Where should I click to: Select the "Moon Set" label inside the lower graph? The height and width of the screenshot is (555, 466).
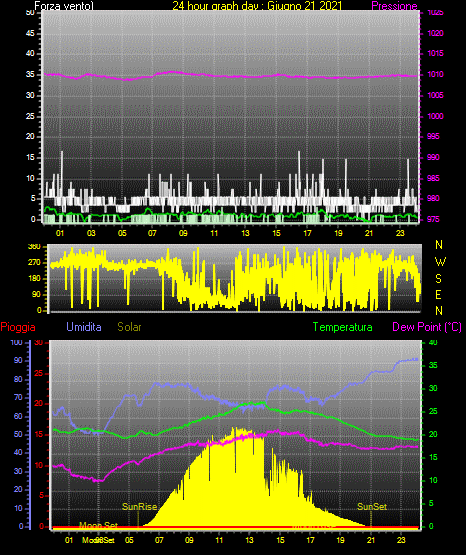(x=98, y=525)
